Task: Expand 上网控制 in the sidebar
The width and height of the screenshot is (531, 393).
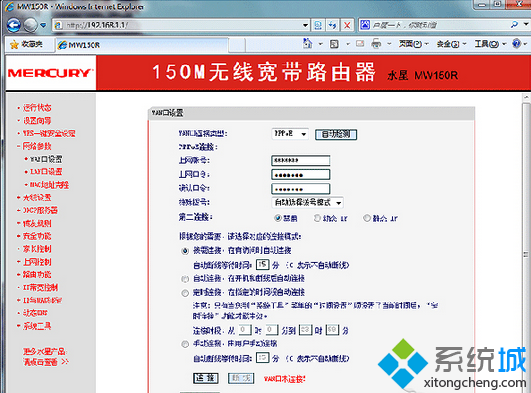Action: point(37,262)
